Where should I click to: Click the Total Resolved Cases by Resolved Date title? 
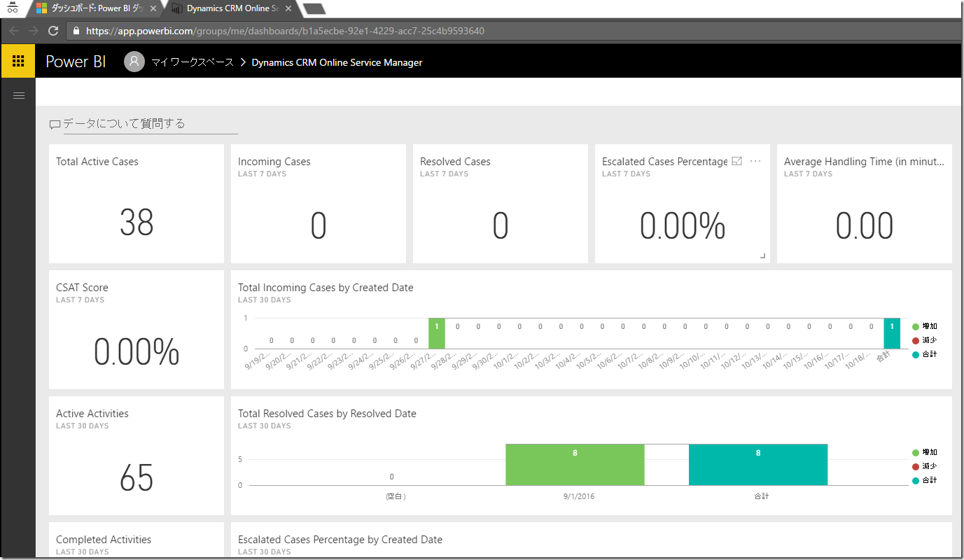[327, 414]
